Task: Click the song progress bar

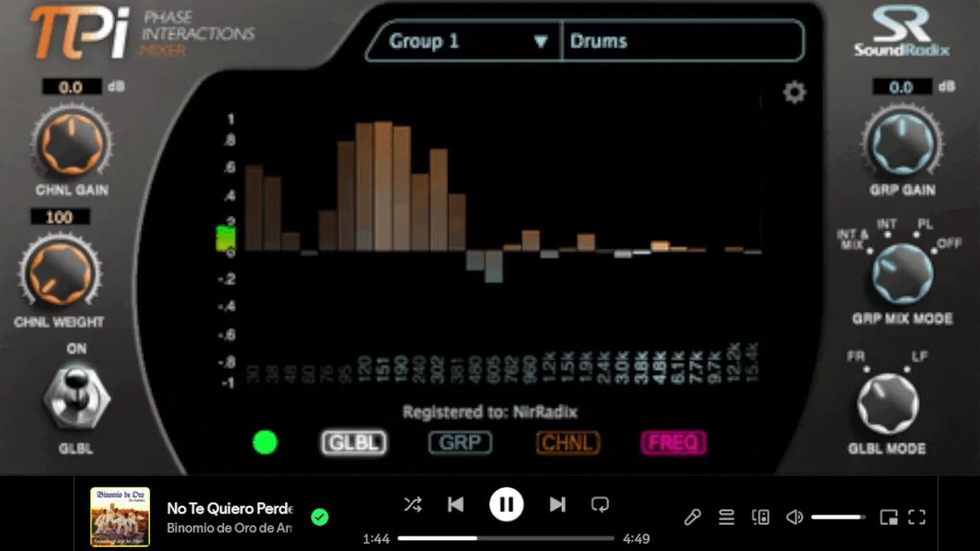Action: coord(506,539)
